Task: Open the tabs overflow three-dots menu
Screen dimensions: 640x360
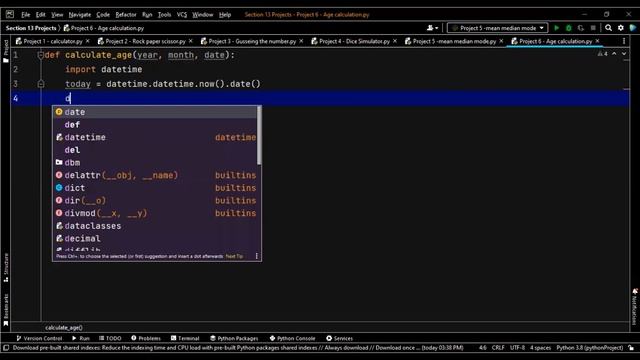Action: point(624,41)
